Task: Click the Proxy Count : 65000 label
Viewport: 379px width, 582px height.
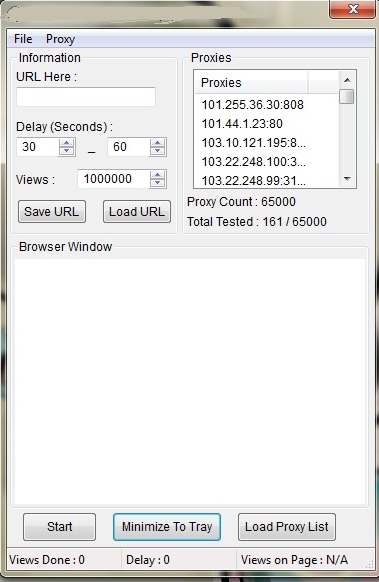Action: (x=241, y=202)
